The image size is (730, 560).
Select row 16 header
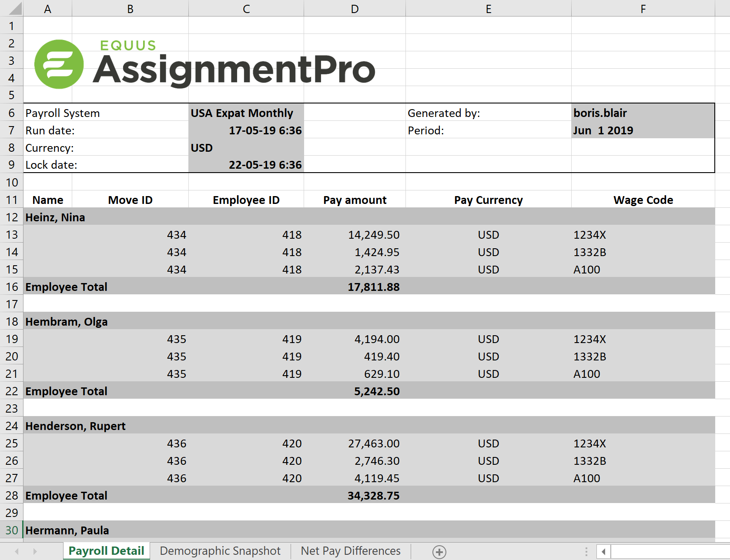coord(12,287)
